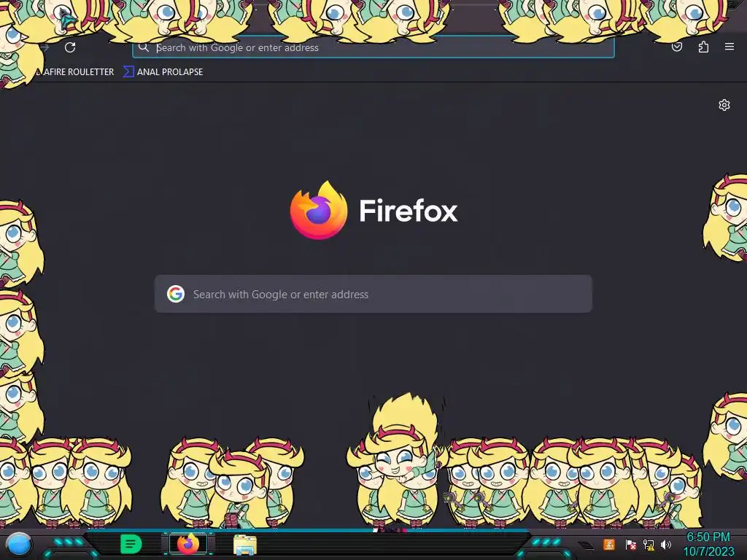Click the magnifier icon in the address bar

coord(144,47)
